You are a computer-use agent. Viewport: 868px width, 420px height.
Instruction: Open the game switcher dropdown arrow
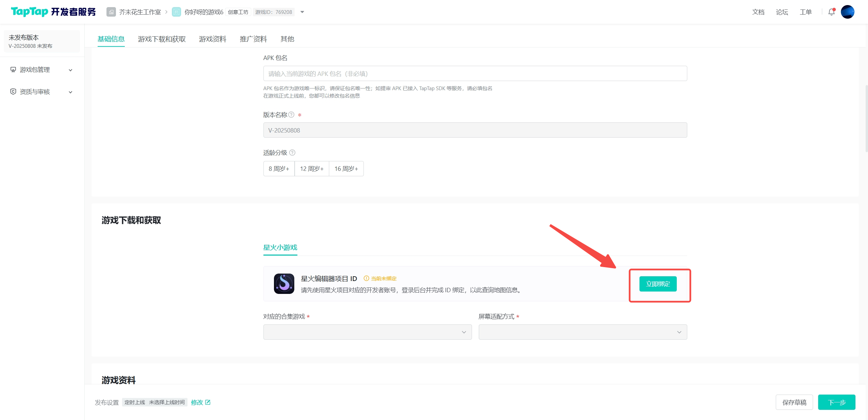302,12
